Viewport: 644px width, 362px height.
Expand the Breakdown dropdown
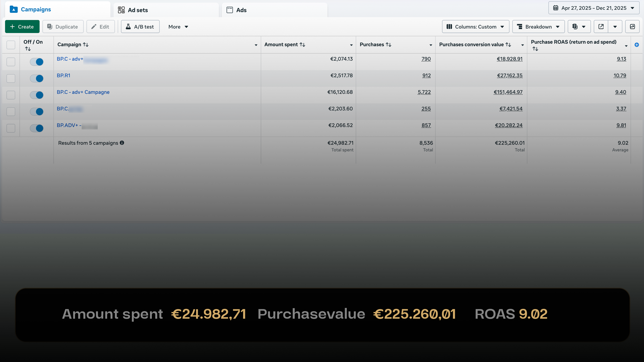point(538,27)
